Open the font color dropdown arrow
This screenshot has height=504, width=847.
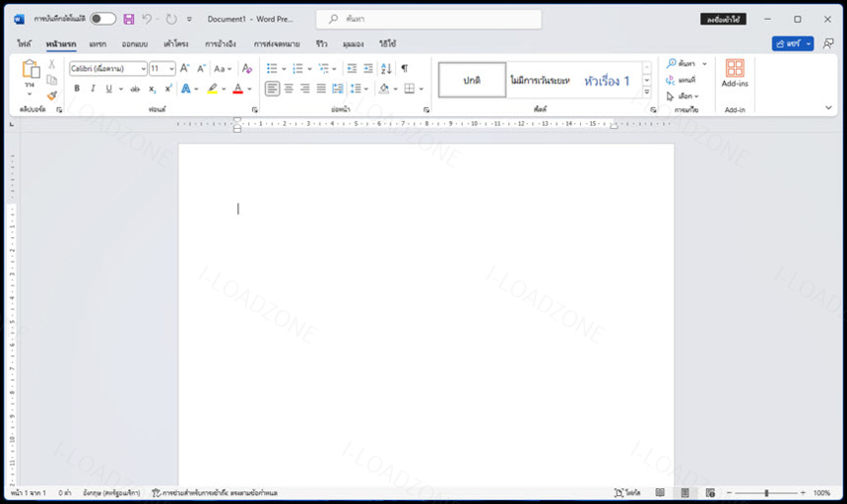(249, 89)
